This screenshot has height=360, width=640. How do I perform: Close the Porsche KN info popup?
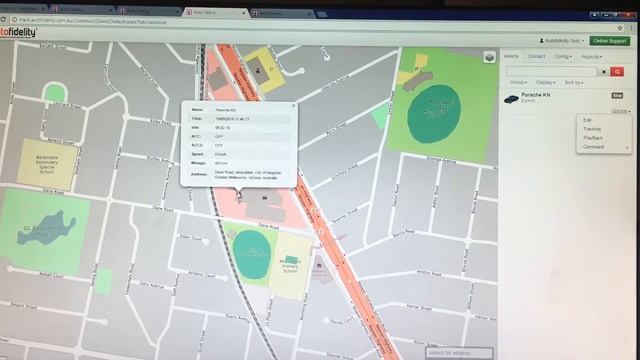pos(293,106)
